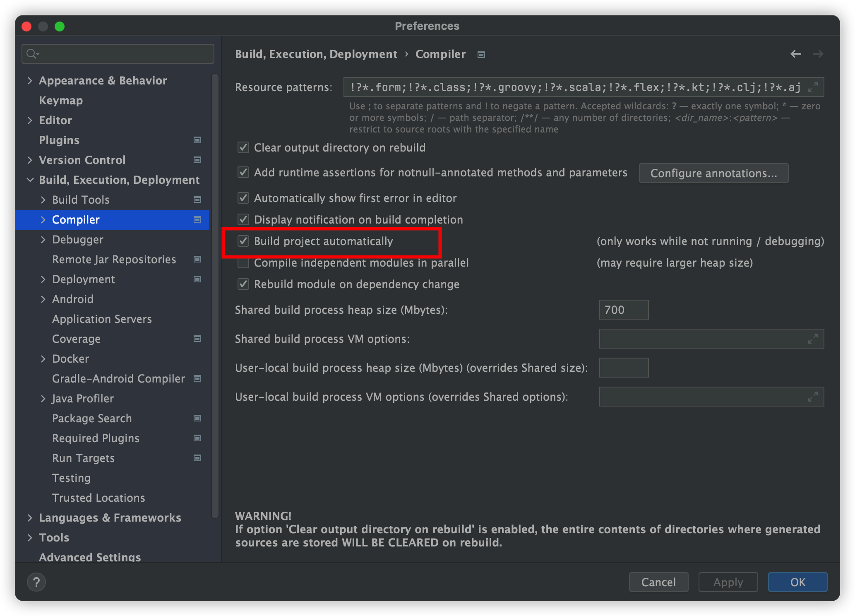Image resolution: width=855 pixels, height=616 pixels.
Task: Enable Compile independent modules in parallel
Action: point(243,263)
